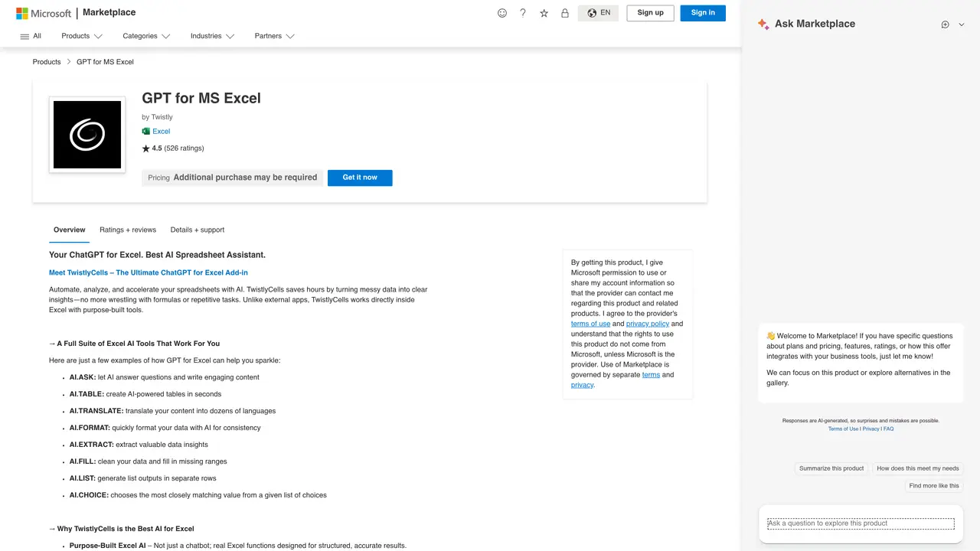Click GPT for MS Excel breadcrumb

(x=105, y=62)
